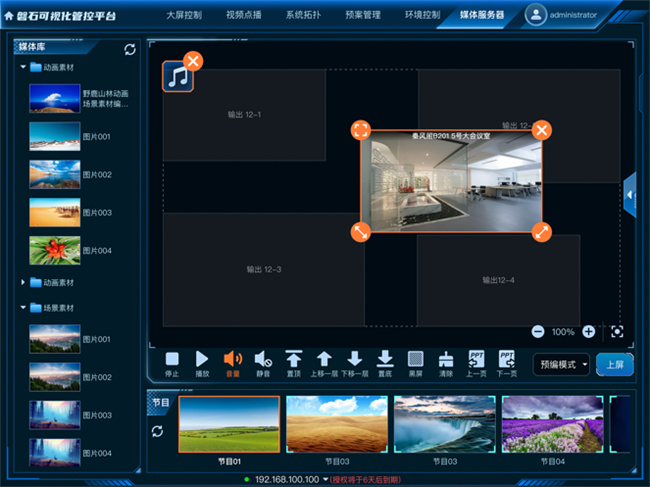The width and height of the screenshot is (650, 487).
Task: Select output area 输出12-4
Action: [x=498, y=280]
